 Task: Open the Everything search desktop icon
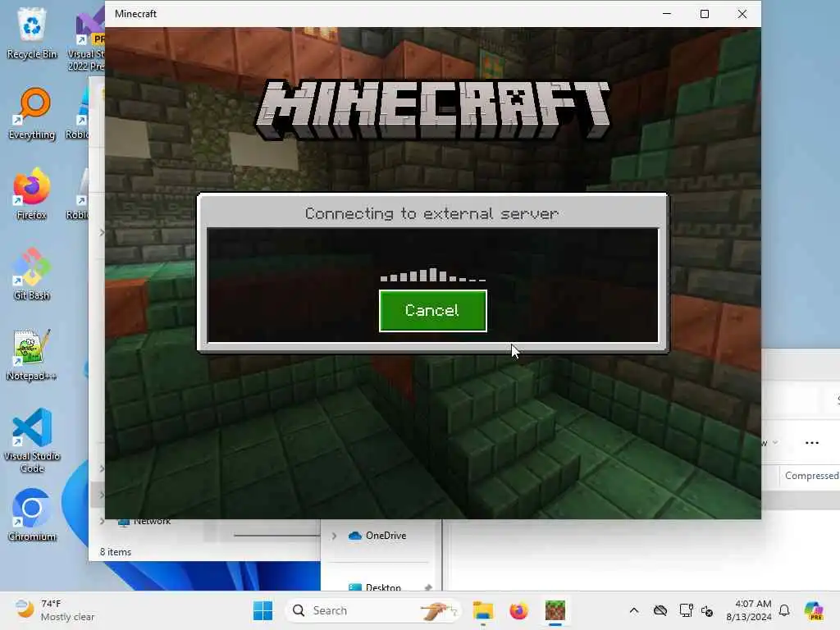[32, 113]
